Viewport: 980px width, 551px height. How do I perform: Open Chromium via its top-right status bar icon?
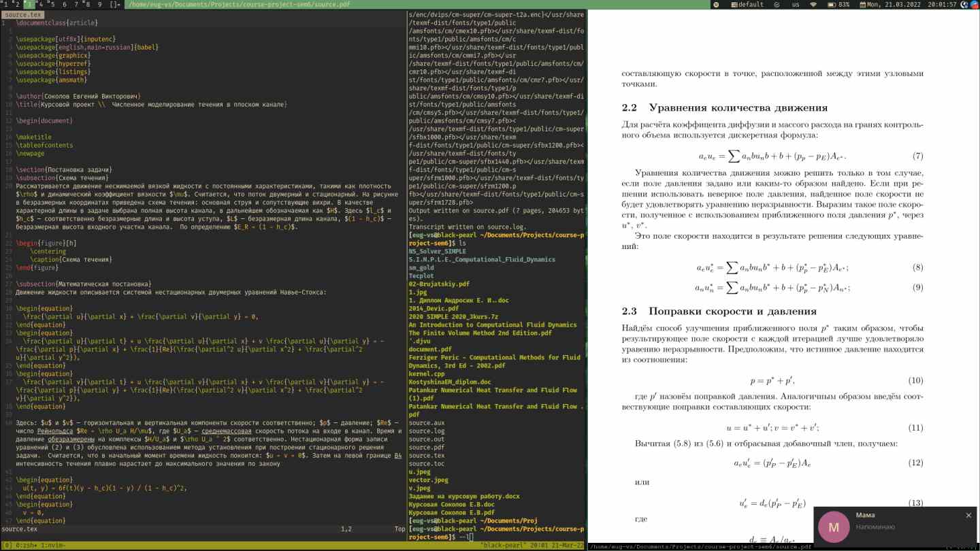click(x=976, y=4)
